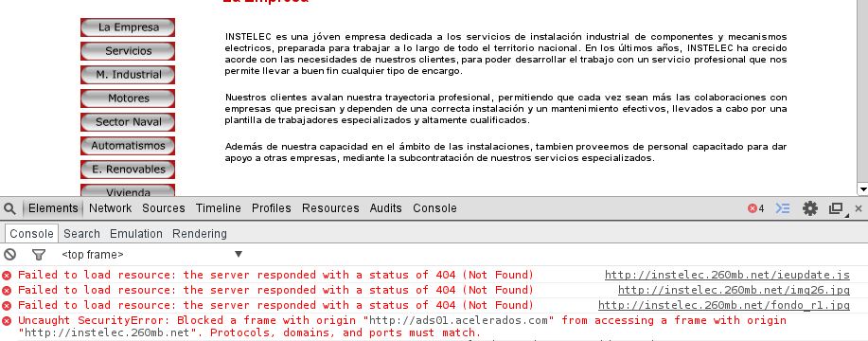Image resolution: width=868 pixels, height=341 pixels.
Task: Select the Console drawer tab
Action: click(31, 234)
